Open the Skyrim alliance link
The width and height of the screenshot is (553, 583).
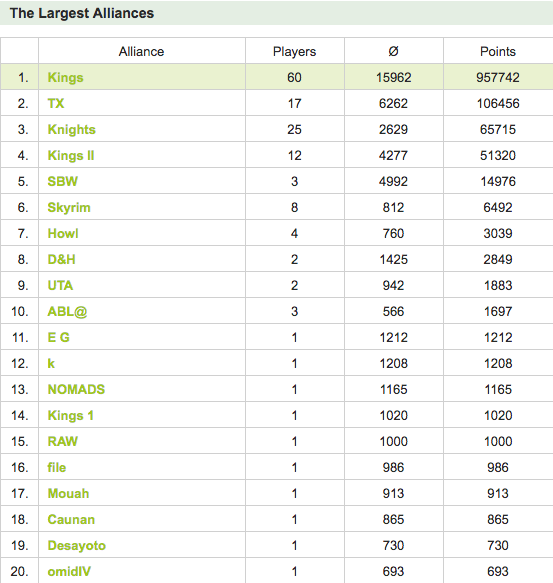coord(69,207)
